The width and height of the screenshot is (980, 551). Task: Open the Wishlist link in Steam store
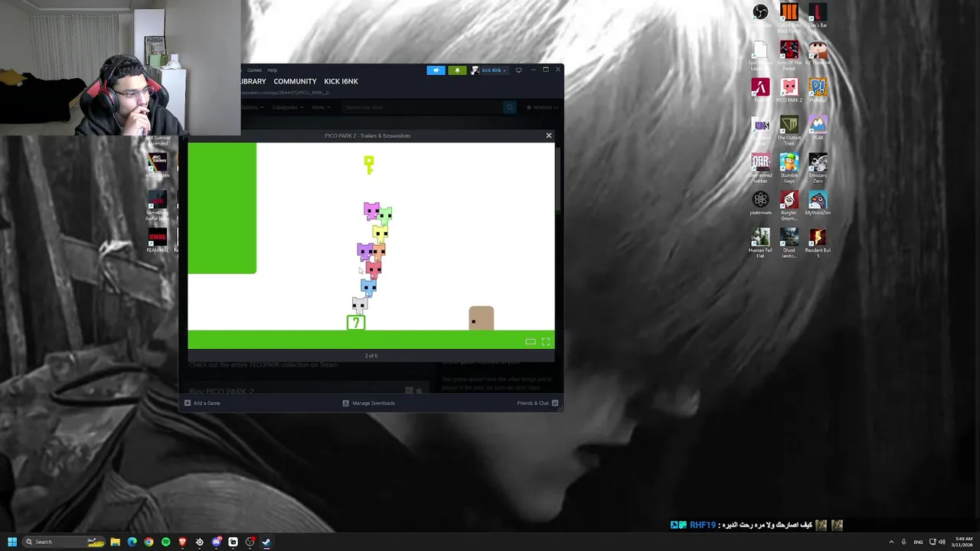(543, 108)
